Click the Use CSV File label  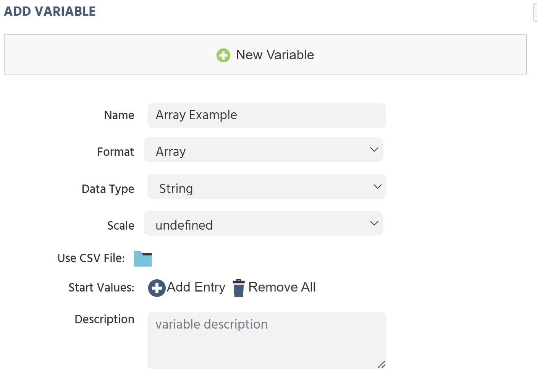(91, 258)
